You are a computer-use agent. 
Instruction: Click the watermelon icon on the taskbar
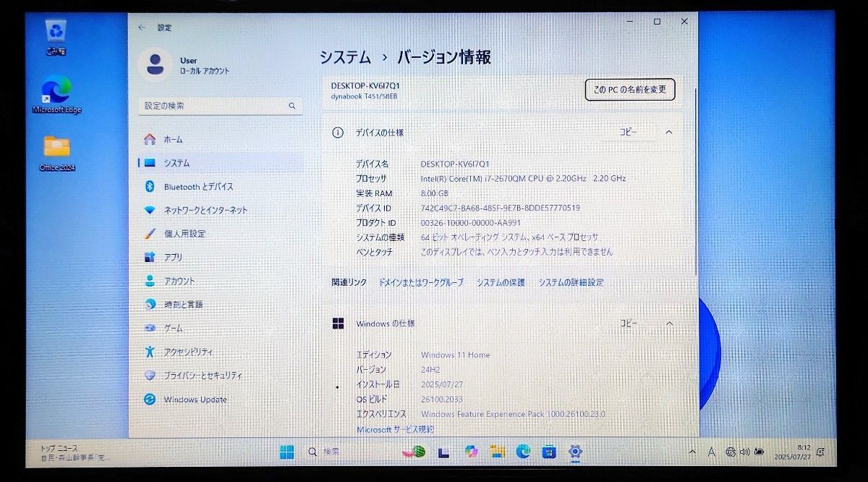click(414, 452)
